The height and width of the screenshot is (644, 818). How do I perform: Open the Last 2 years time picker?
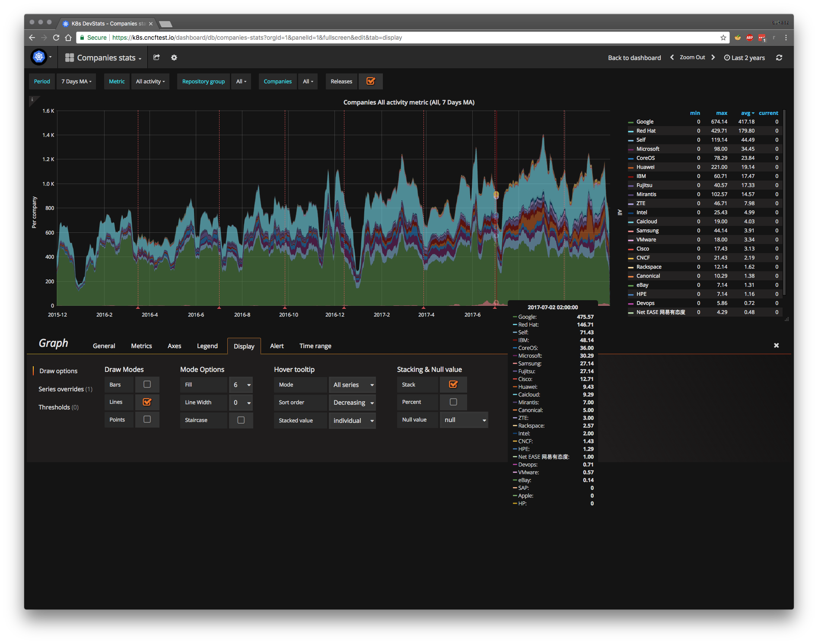pos(744,57)
